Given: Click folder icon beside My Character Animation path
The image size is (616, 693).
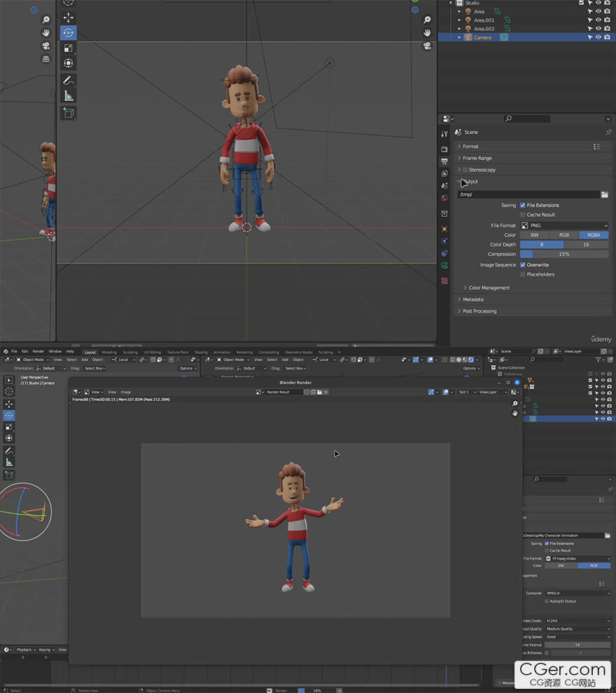Looking at the screenshot, I should pyautogui.click(x=608, y=535).
